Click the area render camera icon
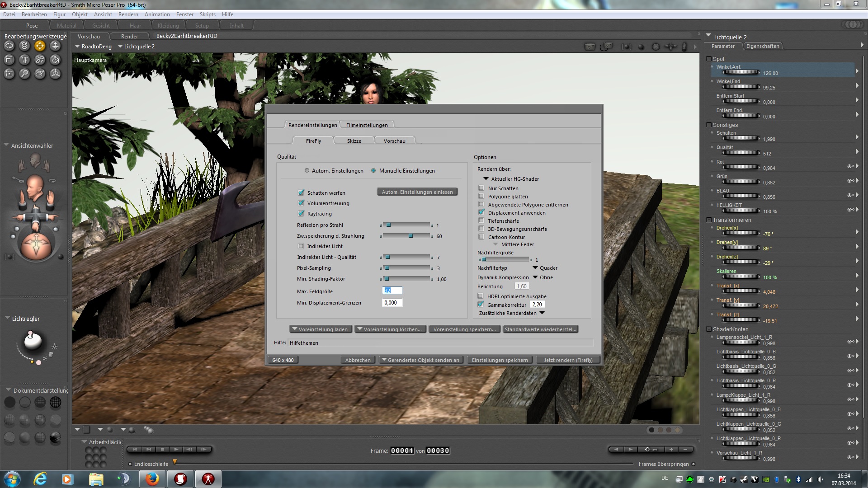Image resolution: width=868 pixels, height=488 pixels. click(x=606, y=47)
